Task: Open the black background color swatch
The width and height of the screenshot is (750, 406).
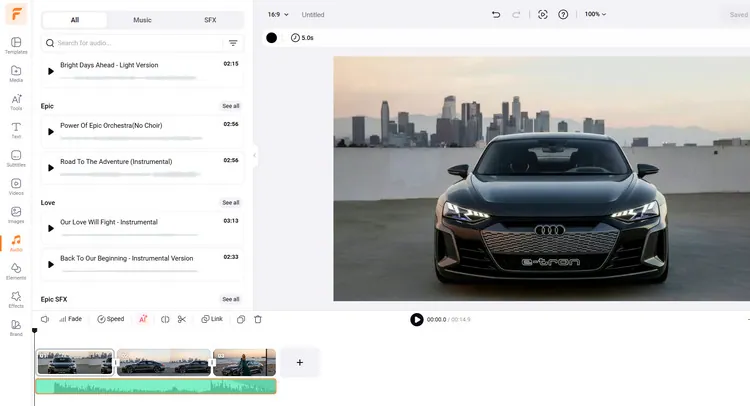Action: pyautogui.click(x=271, y=38)
